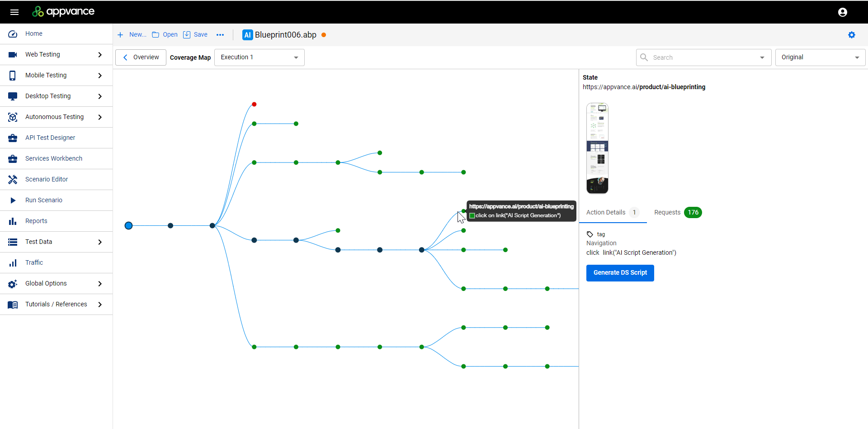Click the Tutorials book icon

click(x=13, y=305)
